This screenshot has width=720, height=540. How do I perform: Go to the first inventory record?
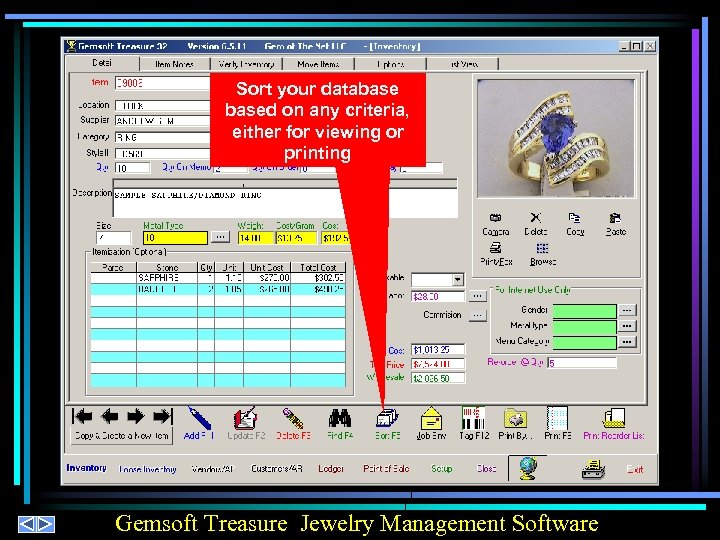click(x=83, y=416)
